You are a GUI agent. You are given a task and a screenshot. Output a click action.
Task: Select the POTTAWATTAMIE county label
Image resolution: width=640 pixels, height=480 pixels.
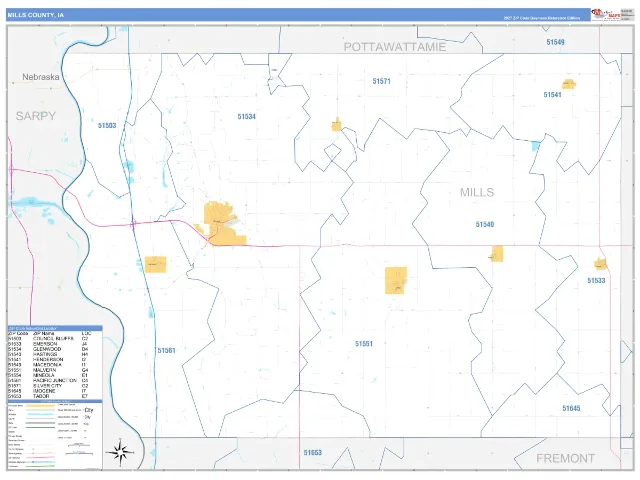click(x=394, y=47)
